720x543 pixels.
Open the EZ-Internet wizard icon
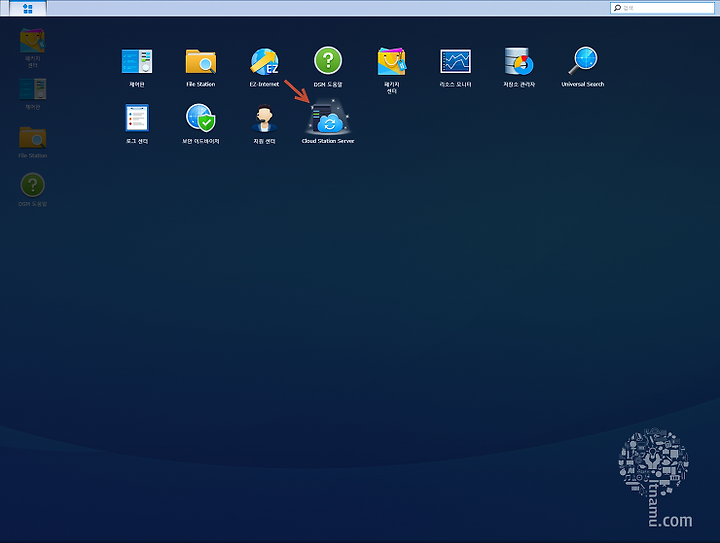pyautogui.click(x=264, y=62)
